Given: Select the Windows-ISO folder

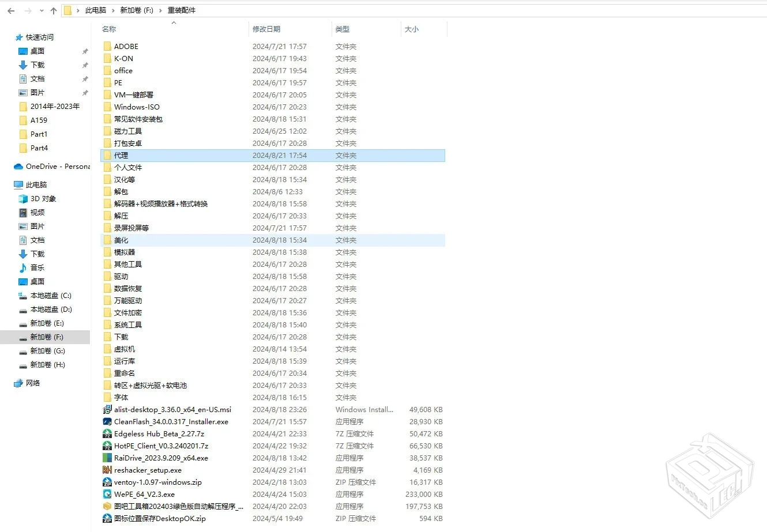Looking at the screenshot, I should [x=137, y=107].
